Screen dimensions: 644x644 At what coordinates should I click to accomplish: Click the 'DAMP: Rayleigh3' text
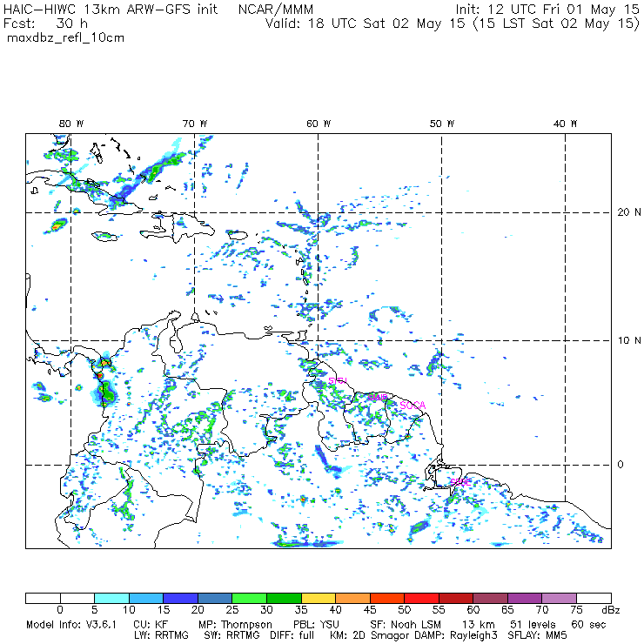(x=456, y=635)
